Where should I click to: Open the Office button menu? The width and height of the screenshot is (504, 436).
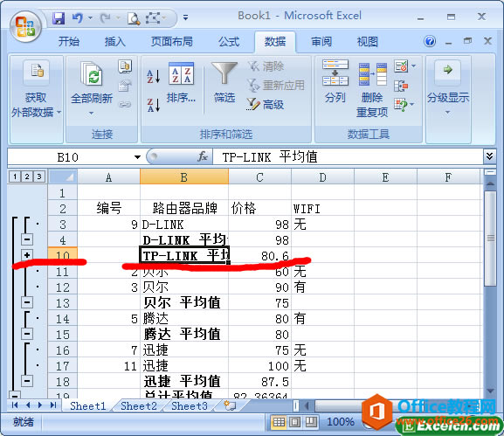[x=25, y=27]
